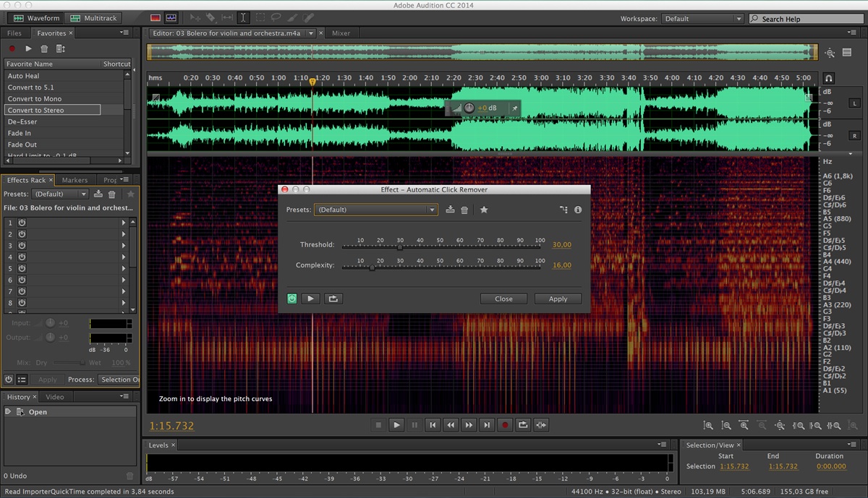Expand the Open history item
868x498 pixels.
8,412
